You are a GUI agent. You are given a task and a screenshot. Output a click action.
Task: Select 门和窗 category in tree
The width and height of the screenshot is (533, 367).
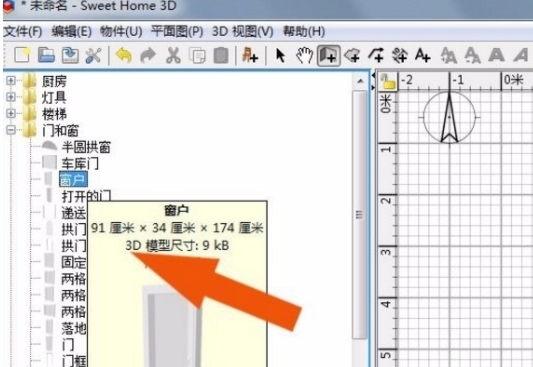[x=61, y=130]
